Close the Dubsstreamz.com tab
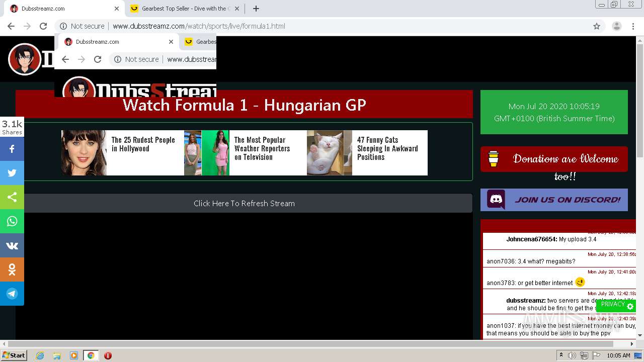 (117, 9)
